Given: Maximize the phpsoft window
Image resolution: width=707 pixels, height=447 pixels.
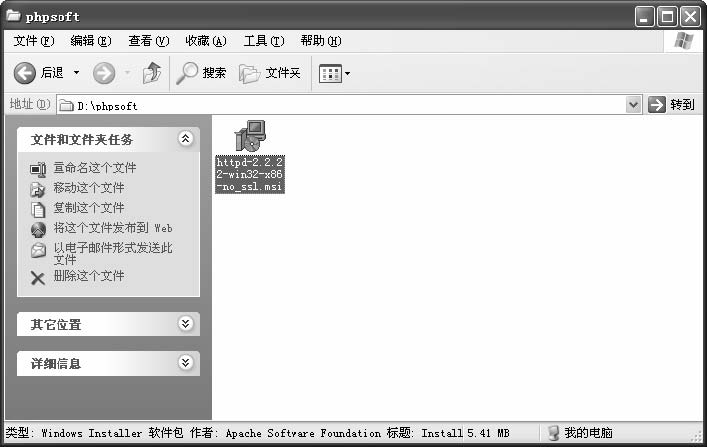Looking at the screenshot, I should 667,17.
